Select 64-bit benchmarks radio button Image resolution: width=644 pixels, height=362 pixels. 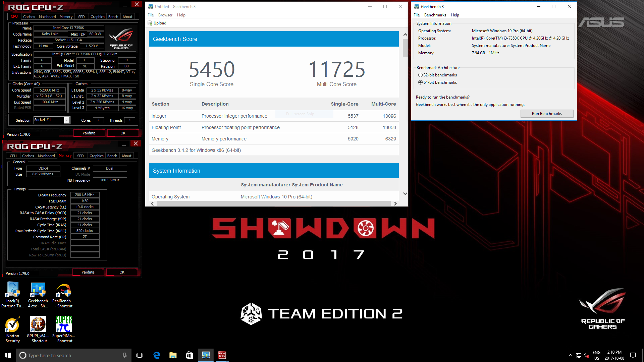point(420,82)
